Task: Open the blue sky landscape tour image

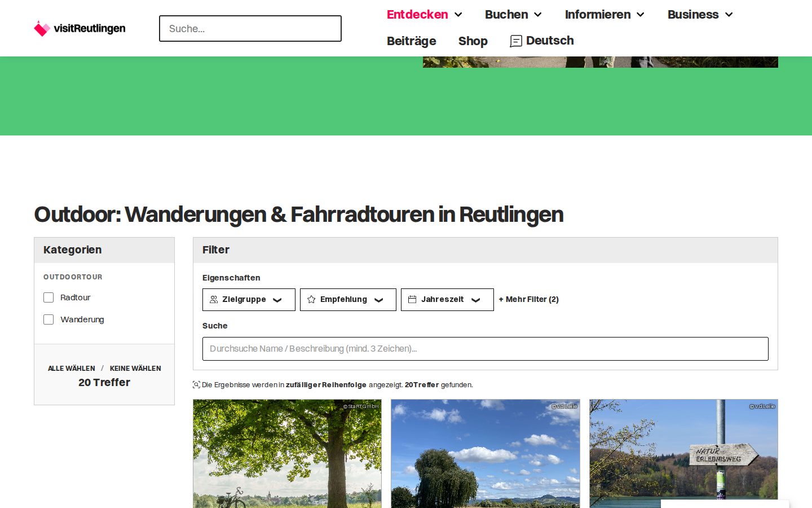Action: [x=486, y=454]
